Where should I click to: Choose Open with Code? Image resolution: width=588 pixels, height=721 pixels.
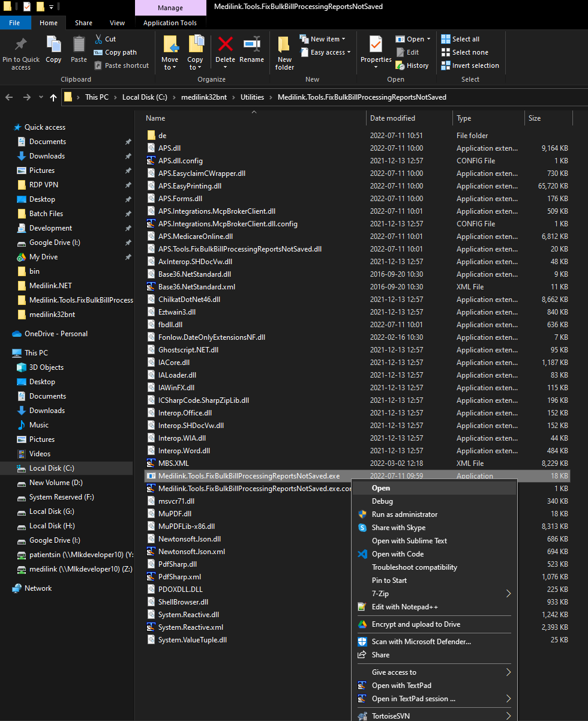433,554
